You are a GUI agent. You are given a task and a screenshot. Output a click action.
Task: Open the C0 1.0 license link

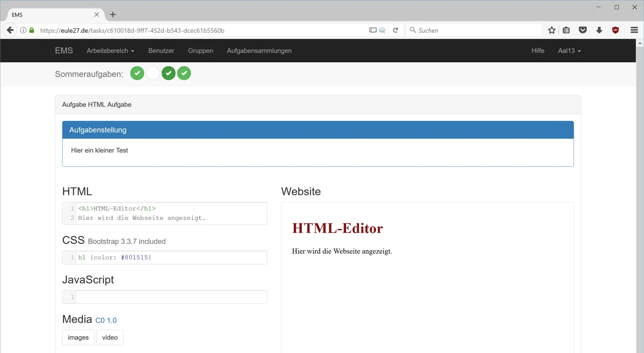click(106, 320)
